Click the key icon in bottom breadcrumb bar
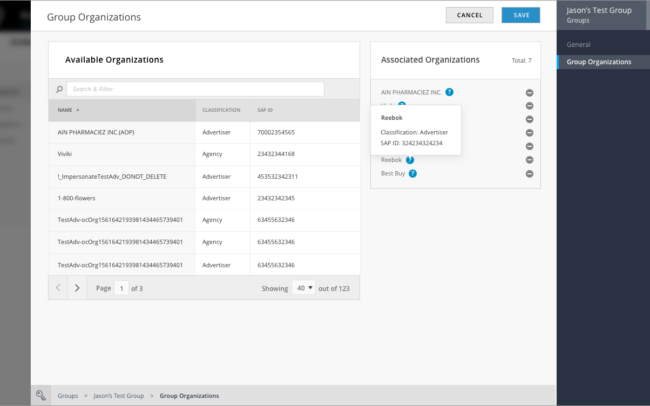 [41, 395]
